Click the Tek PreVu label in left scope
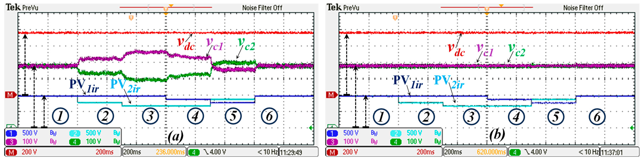 pyautogui.click(x=22, y=7)
